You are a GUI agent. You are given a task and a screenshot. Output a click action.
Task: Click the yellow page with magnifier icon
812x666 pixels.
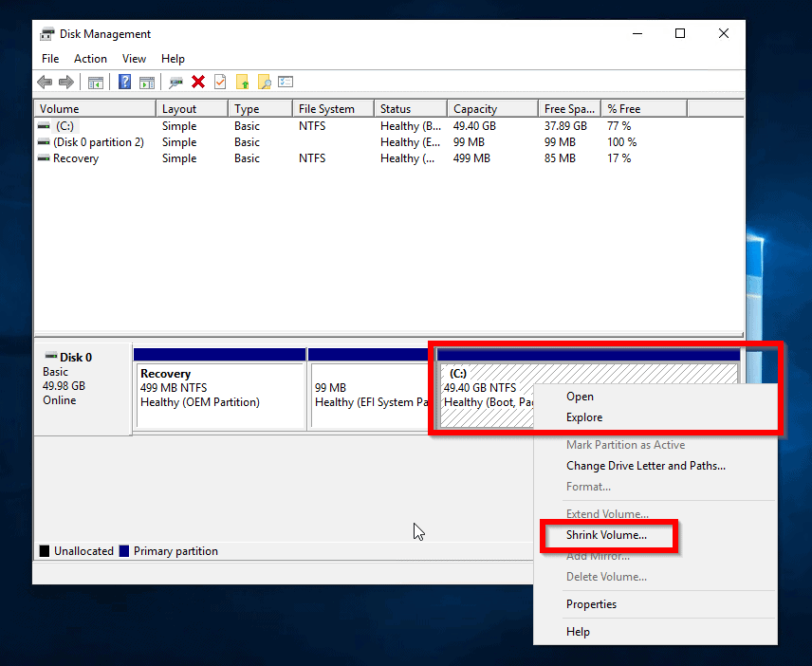[x=265, y=83]
